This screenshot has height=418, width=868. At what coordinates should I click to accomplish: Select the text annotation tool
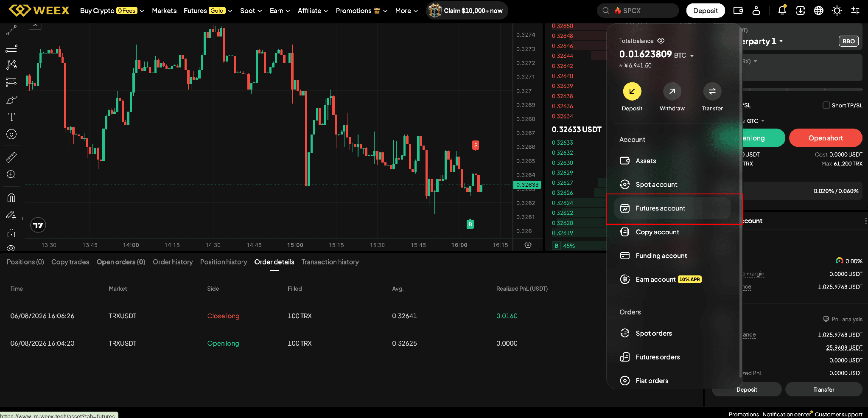tap(11, 117)
